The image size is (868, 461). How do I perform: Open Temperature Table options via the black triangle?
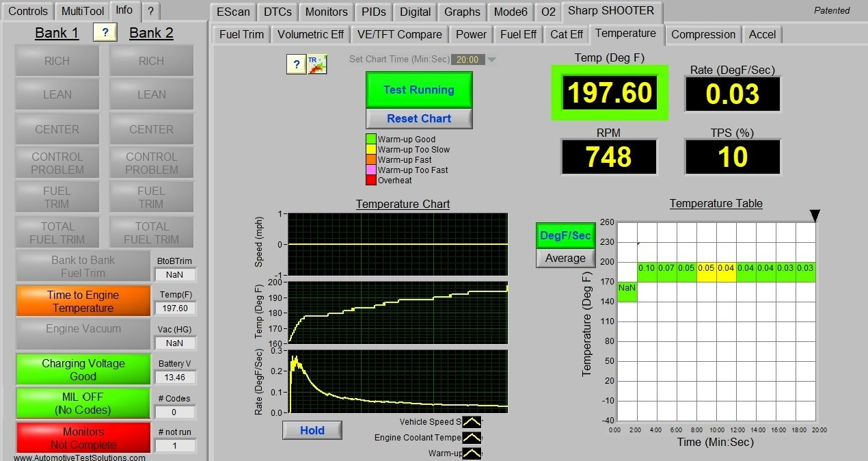pyautogui.click(x=815, y=215)
